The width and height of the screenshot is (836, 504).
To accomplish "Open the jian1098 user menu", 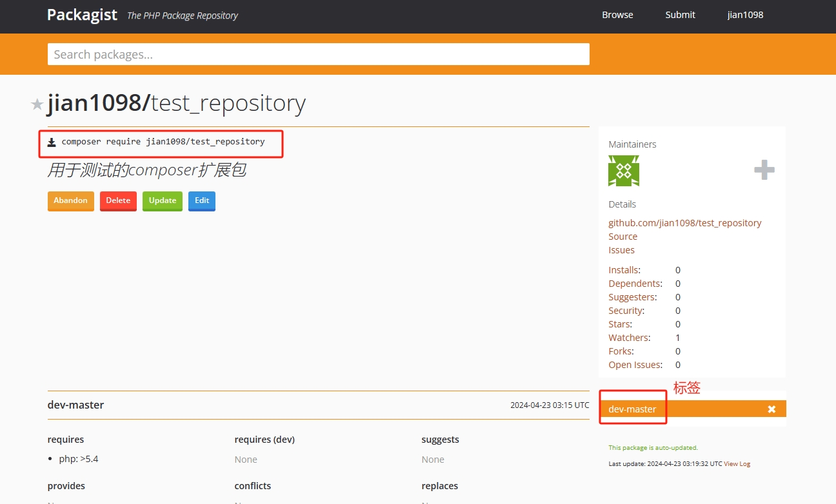I will pos(745,15).
